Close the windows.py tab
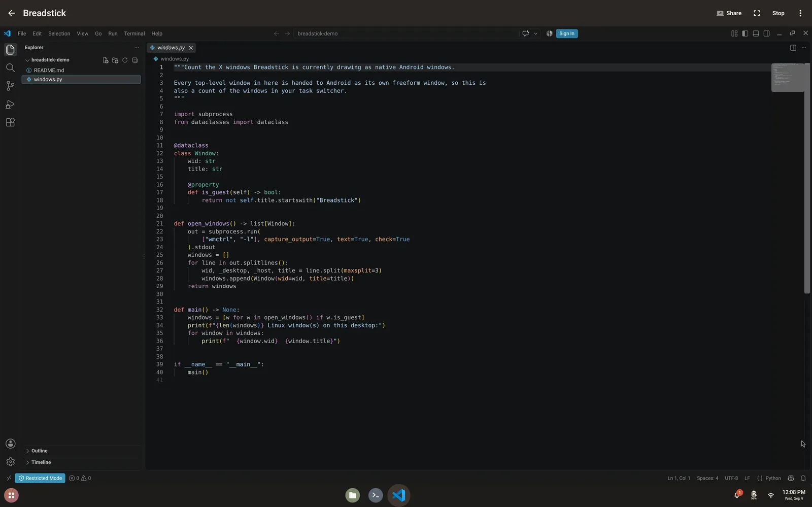Image resolution: width=812 pixels, height=507 pixels. [x=191, y=48]
